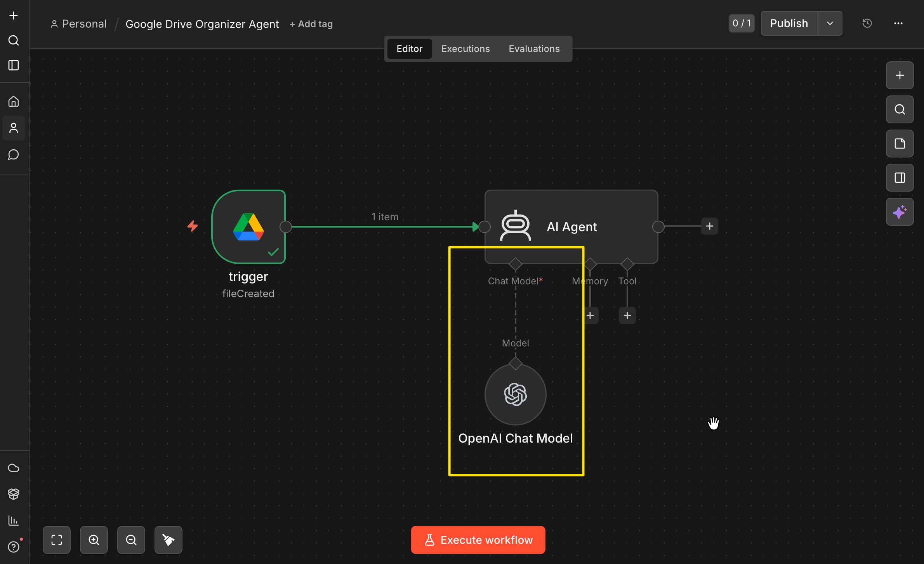
Task: Click the 0 / 1 counter badge
Action: 742,23
